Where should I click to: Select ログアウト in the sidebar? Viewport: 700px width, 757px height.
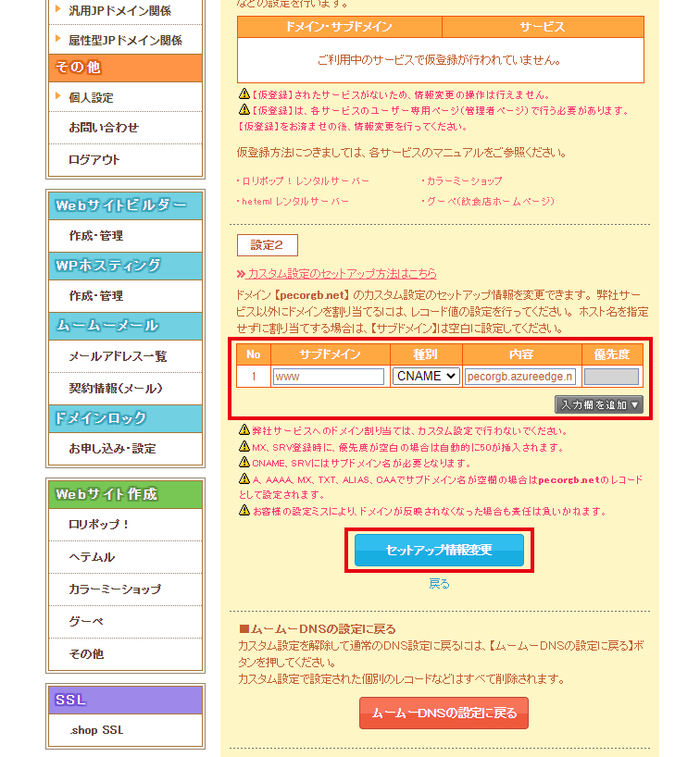[94, 159]
